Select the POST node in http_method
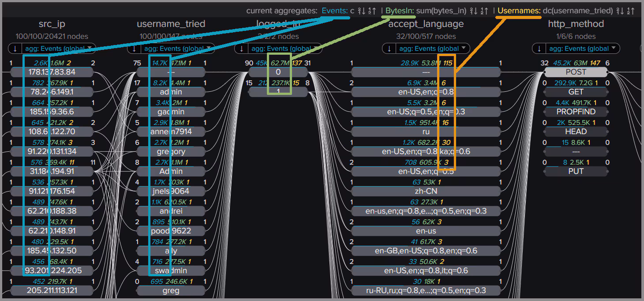Image resolution: width=644 pixels, height=301 pixels. click(x=576, y=72)
